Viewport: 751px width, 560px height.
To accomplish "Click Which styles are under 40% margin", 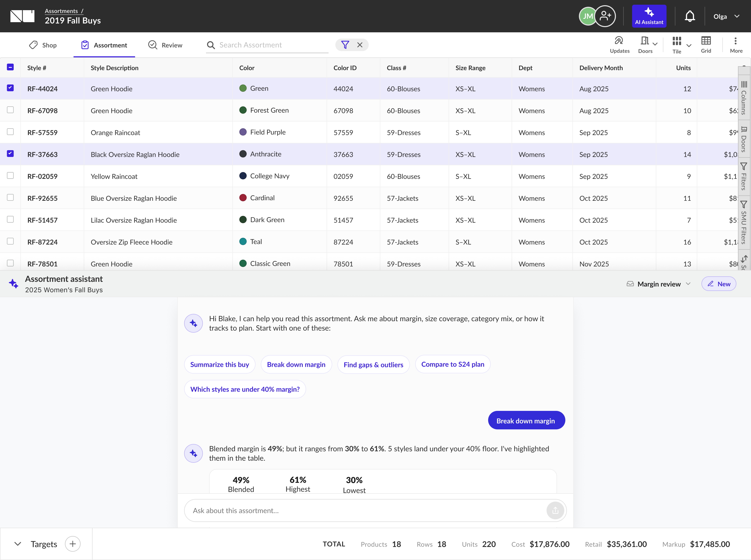I will [245, 389].
